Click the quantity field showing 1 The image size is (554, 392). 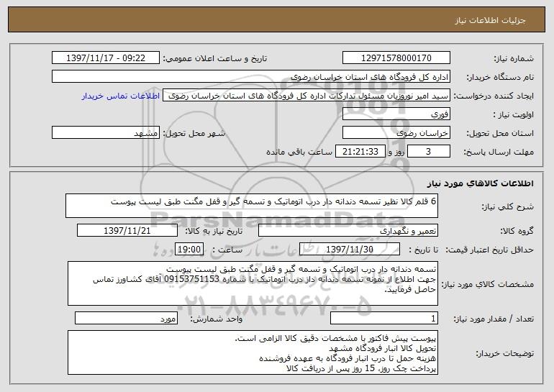pos(384,318)
